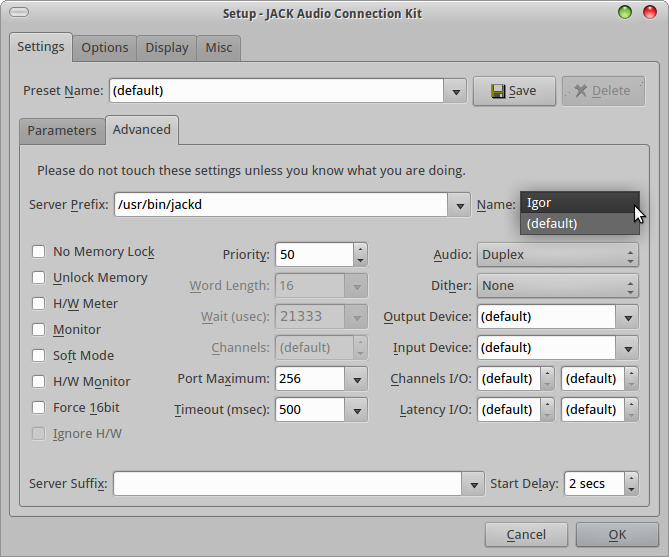Click the Server Suffix text field
Screen dimensions: 669x557
coord(288,484)
